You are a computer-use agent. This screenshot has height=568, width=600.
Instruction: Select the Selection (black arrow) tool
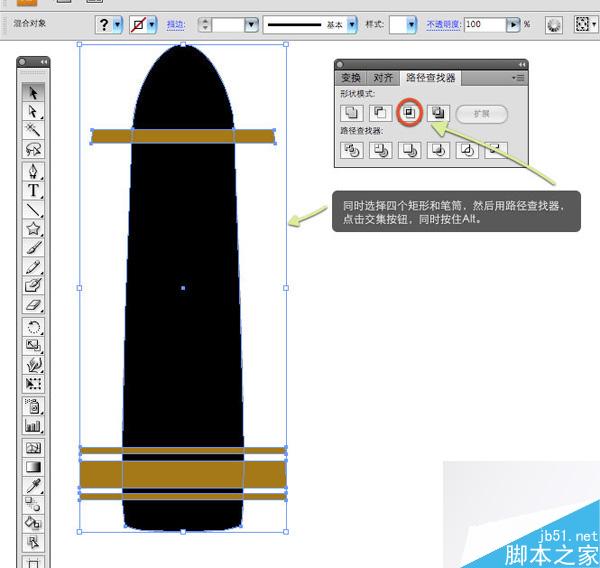[x=33, y=92]
